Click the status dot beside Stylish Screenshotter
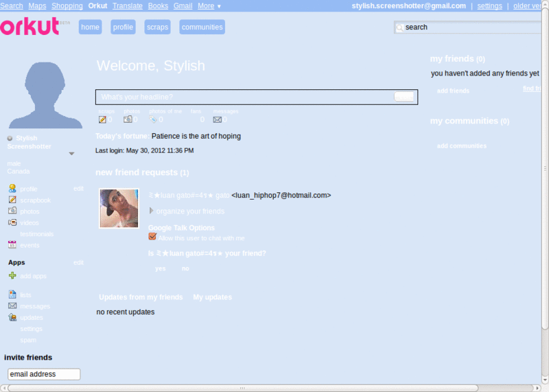The width and height of the screenshot is (549, 392). click(10, 139)
